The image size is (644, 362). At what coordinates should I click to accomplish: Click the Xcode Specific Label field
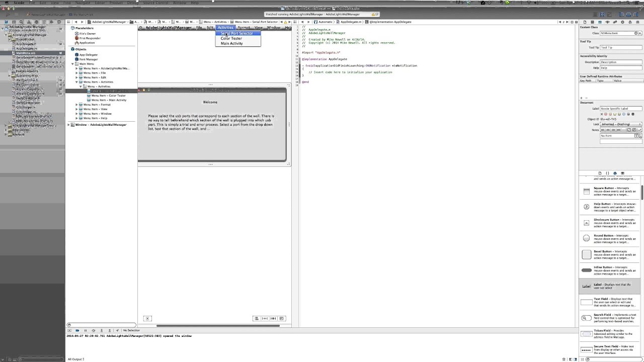tap(621, 109)
